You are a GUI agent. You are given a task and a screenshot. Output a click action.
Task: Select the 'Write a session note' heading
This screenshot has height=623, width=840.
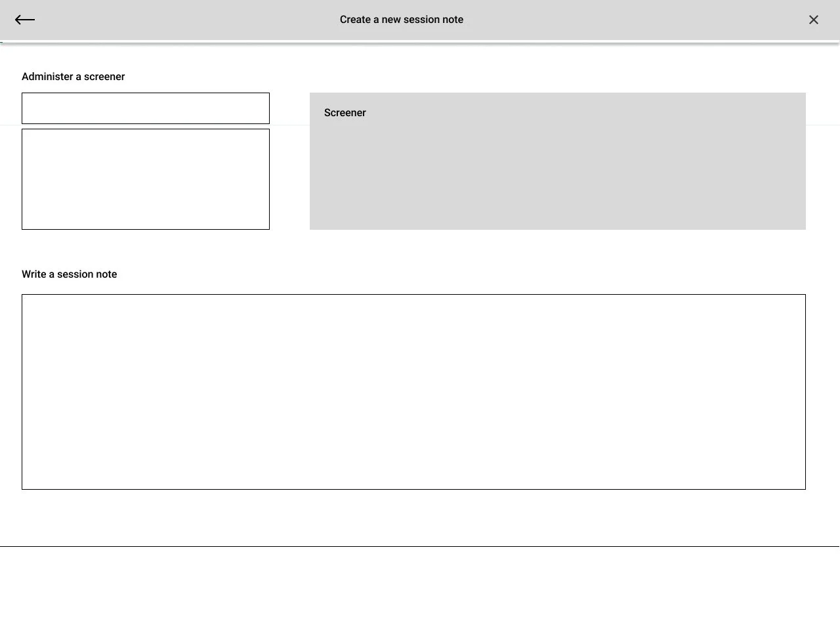point(70,274)
